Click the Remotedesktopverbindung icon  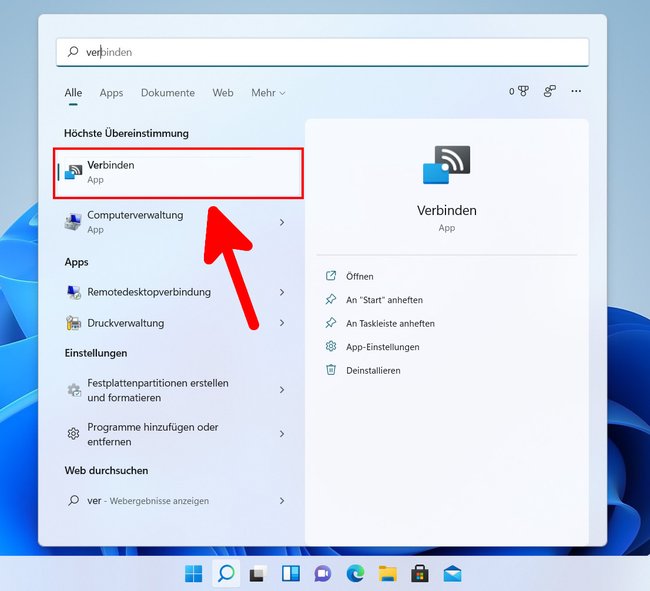coord(74,292)
